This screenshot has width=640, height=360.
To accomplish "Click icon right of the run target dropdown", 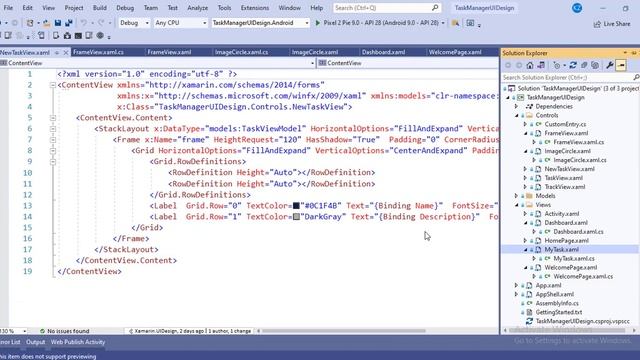I will (456, 23).
